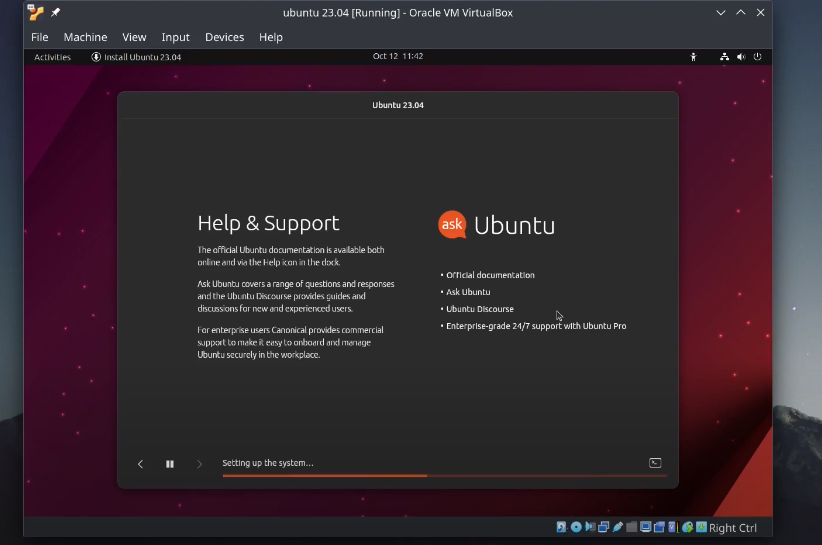Click the VirtualBox display settings icon
Screen dimensions: 822x545
click(646, 527)
